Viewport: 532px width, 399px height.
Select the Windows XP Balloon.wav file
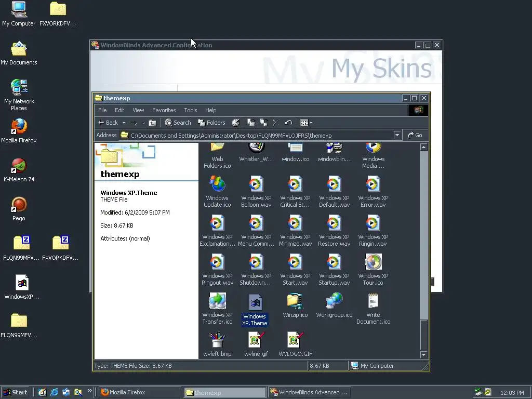click(x=256, y=191)
